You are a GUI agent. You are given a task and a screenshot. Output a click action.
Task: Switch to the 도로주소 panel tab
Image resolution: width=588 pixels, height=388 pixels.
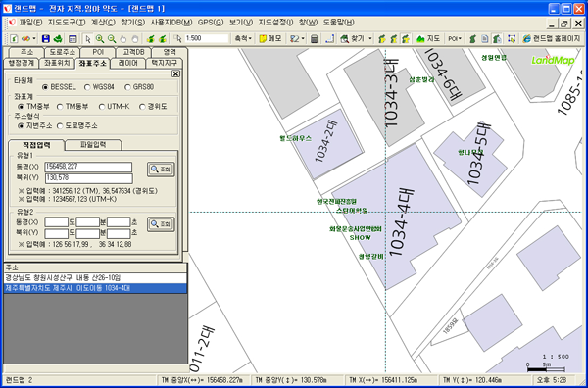point(63,53)
